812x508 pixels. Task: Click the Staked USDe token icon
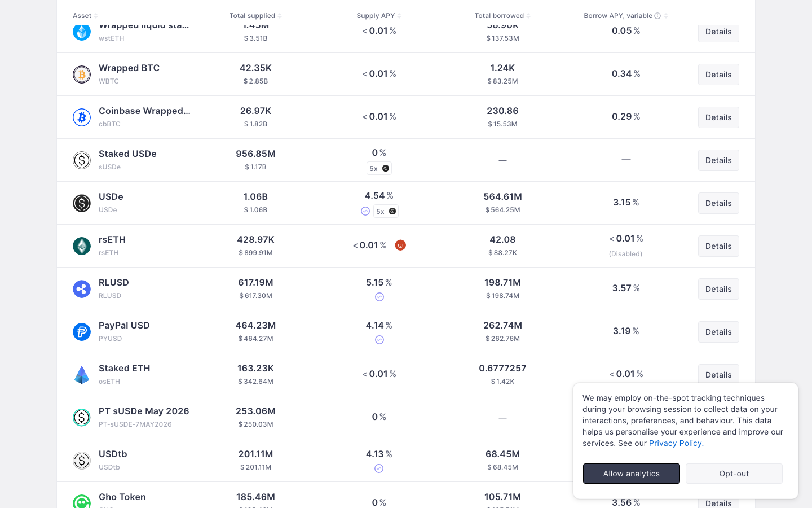click(82, 160)
